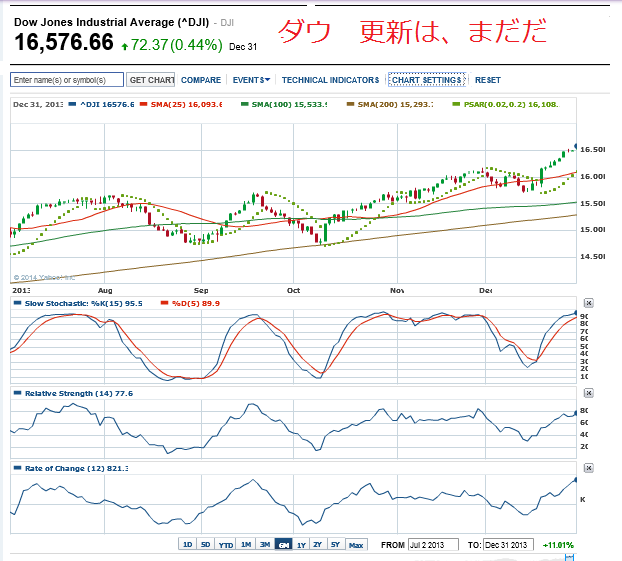Click the blue ^DJI legend swatch
Viewport: 622px width, 561px height.
coord(72,104)
